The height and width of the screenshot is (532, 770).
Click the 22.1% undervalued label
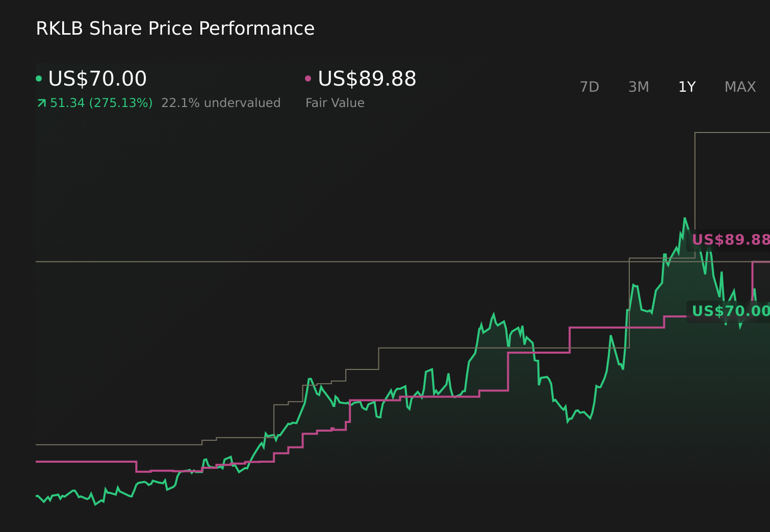click(x=221, y=103)
